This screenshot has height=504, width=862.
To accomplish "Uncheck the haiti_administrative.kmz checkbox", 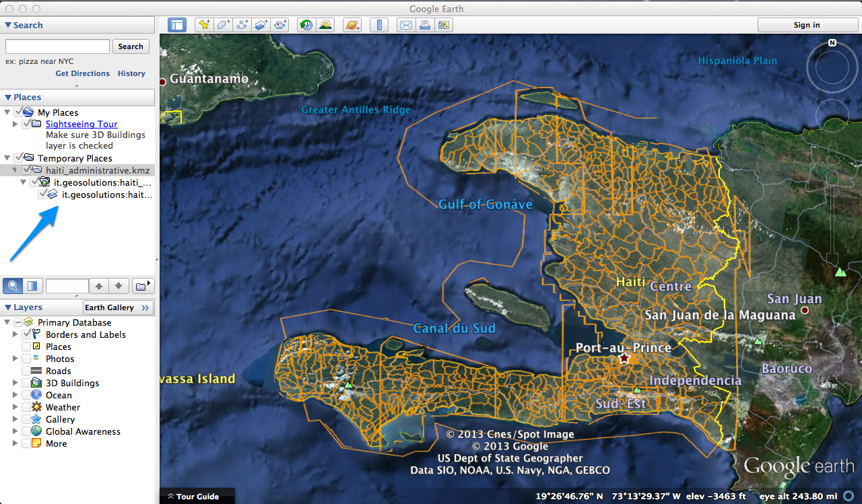I will pos(26,170).
